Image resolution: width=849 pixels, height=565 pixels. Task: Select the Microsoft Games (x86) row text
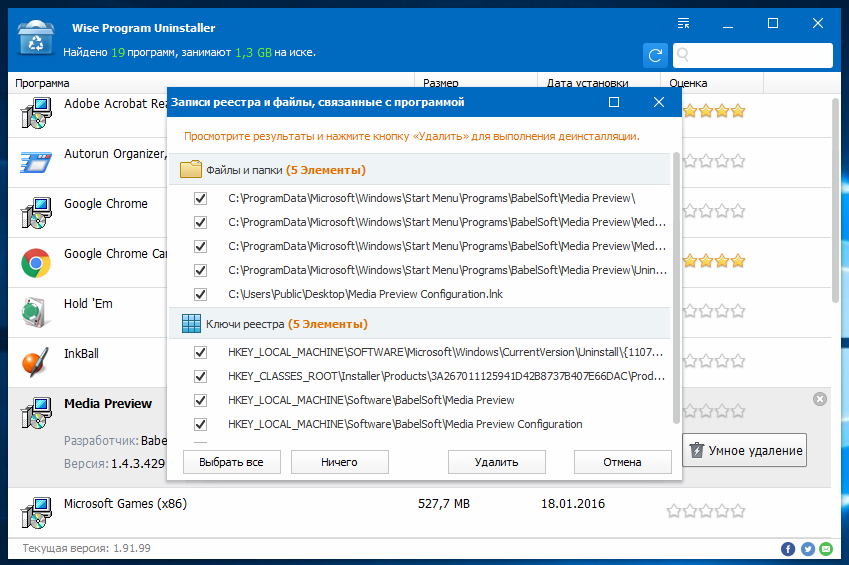tap(125, 504)
